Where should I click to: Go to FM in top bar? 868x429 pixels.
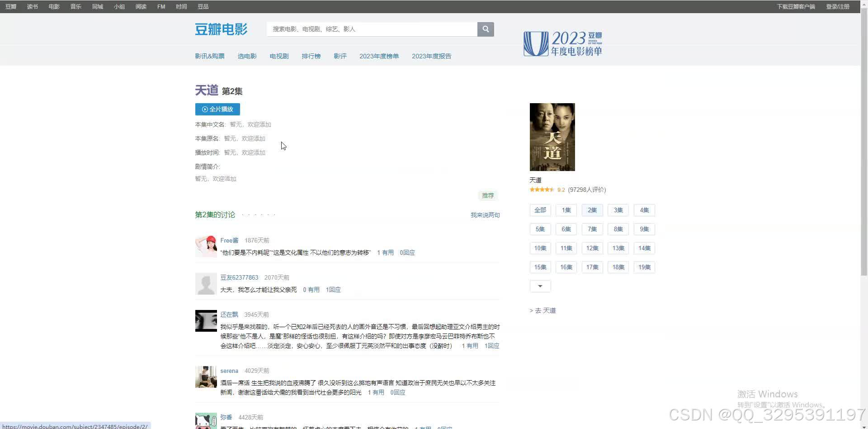tap(161, 6)
